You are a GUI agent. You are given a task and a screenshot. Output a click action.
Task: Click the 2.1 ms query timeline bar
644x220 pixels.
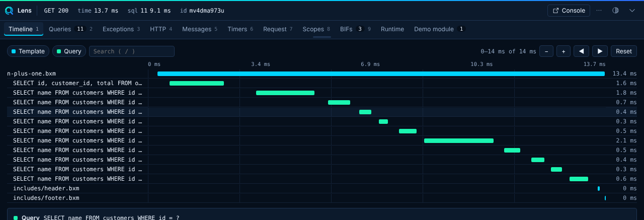pos(459,140)
